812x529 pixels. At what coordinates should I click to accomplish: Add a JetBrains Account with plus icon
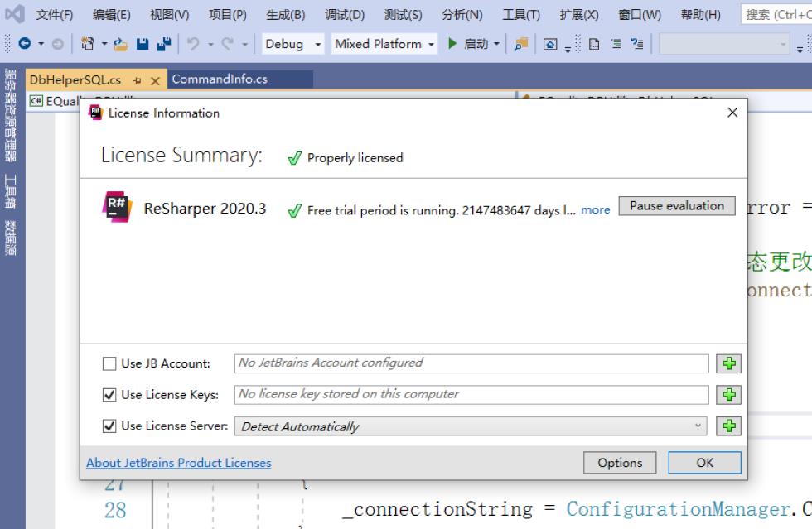click(728, 363)
